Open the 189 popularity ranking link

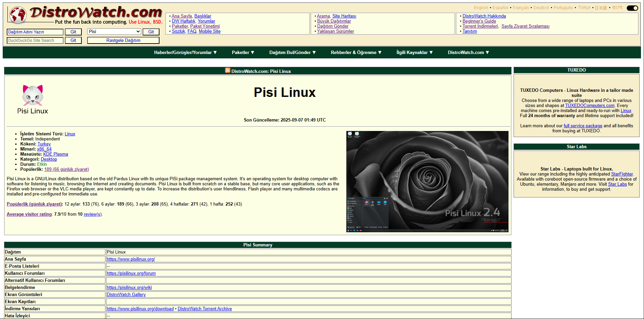pos(67,169)
